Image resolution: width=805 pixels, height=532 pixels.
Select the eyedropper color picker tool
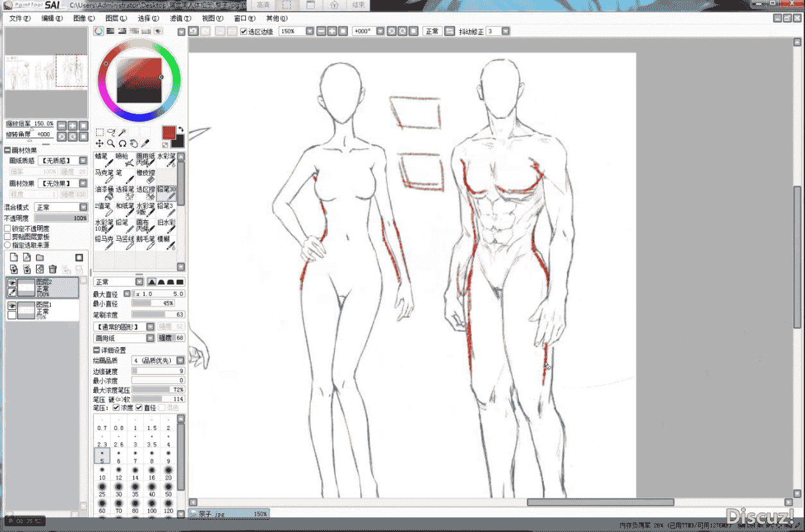coord(145,144)
